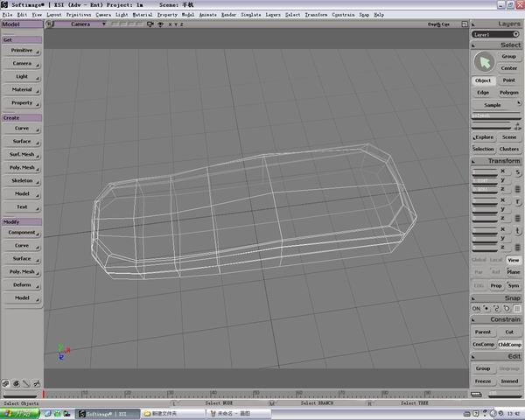Toggle Sym symmetry mode
Viewport: 525px width, 420px height.
514,286
